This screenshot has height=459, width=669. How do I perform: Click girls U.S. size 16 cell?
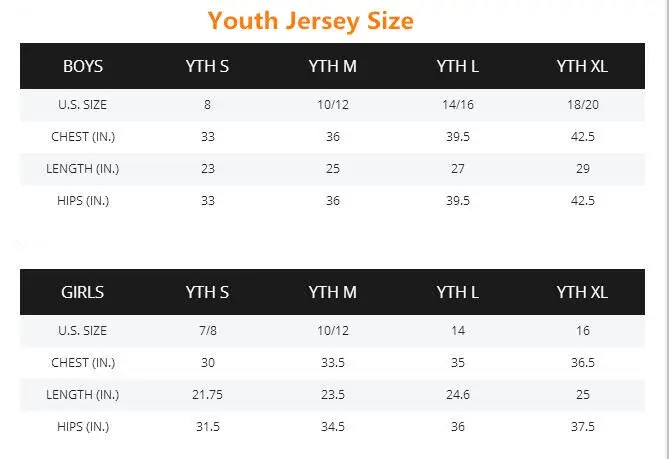[x=583, y=331]
